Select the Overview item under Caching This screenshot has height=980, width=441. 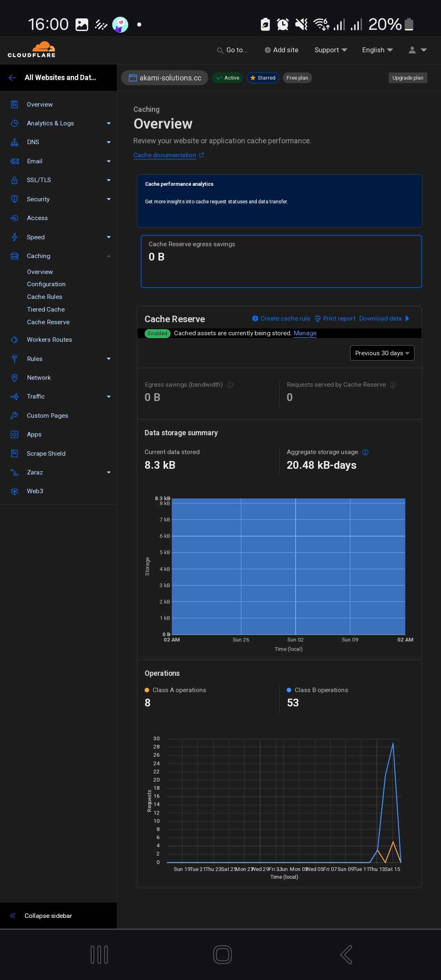click(40, 272)
